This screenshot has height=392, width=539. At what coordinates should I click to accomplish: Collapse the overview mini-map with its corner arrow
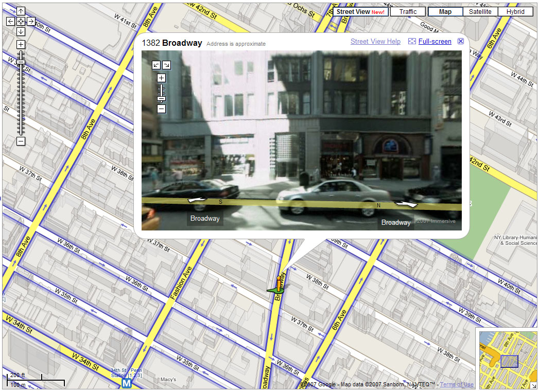534,385
